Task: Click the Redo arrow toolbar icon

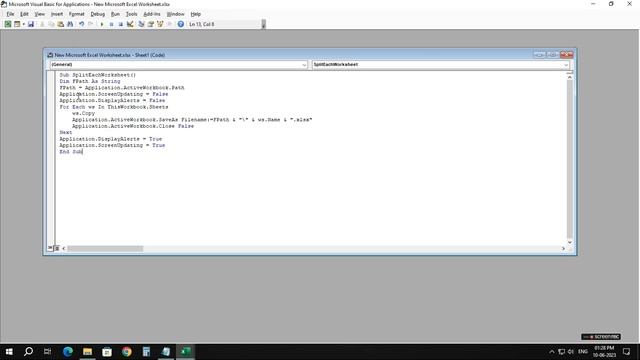Action: tap(91, 24)
